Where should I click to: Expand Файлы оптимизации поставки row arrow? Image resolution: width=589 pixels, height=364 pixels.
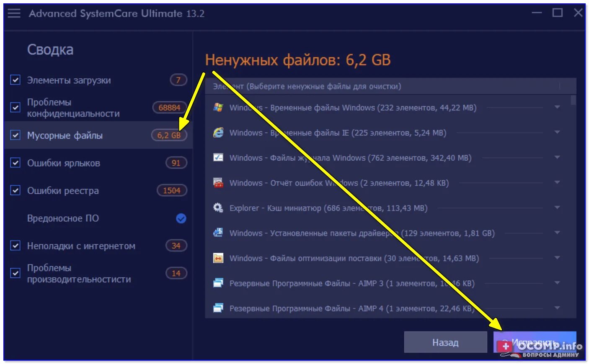point(557,258)
